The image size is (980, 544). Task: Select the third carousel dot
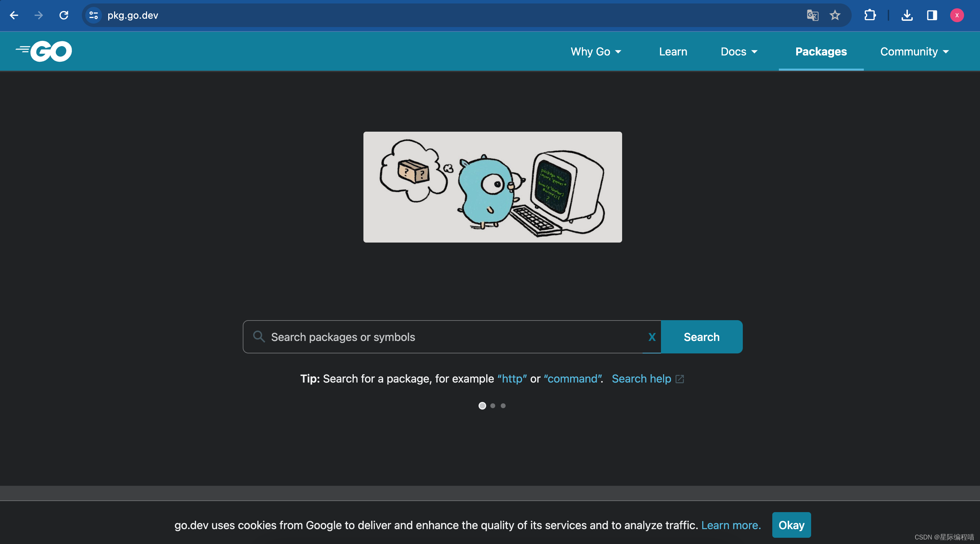(x=503, y=406)
